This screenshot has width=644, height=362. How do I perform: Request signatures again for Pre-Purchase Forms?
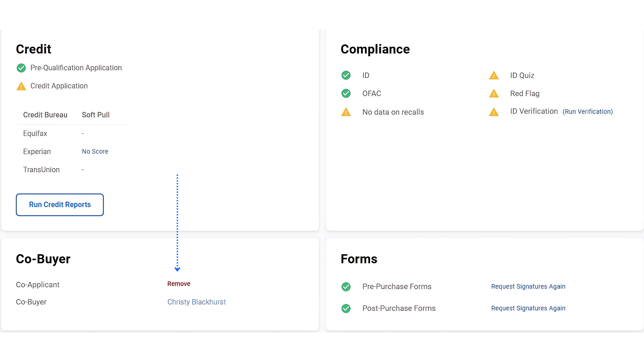pyautogui.click(x=528, y=287)
